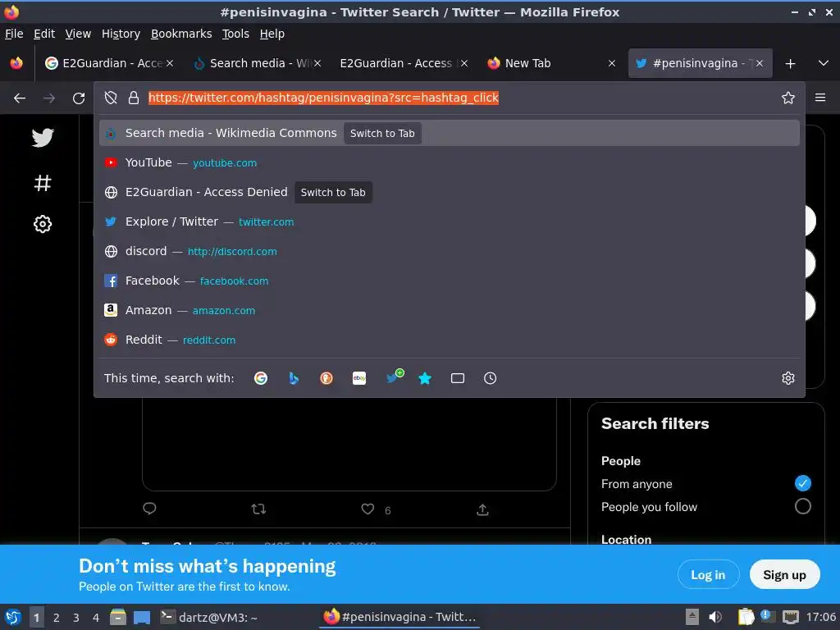Click the file manager taskbar launcher
Screen dimensions: 840x630
pyautogui.click(x=118, y=617)
